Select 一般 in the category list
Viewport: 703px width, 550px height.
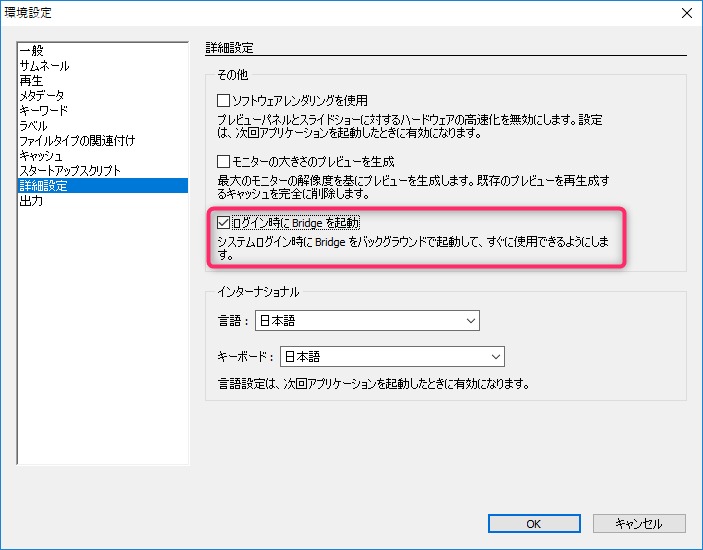pyautogui.click(x=31, y=51)
